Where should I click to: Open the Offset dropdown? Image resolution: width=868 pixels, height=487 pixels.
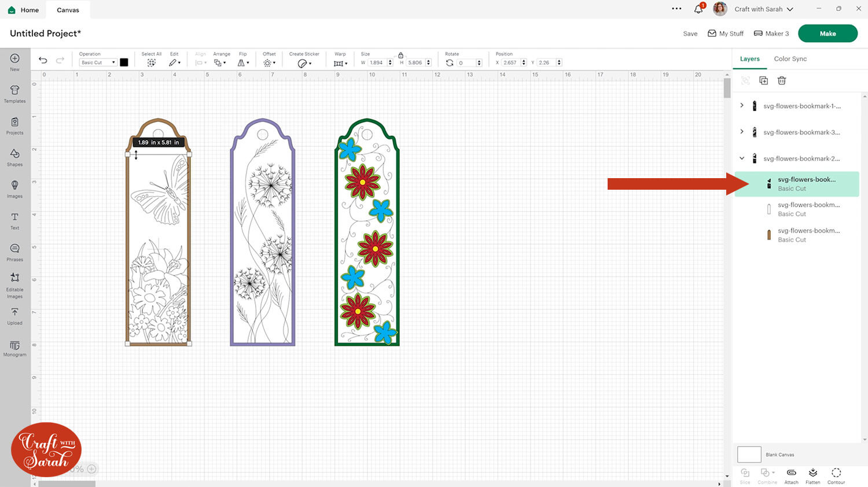[x=269, y=62]
